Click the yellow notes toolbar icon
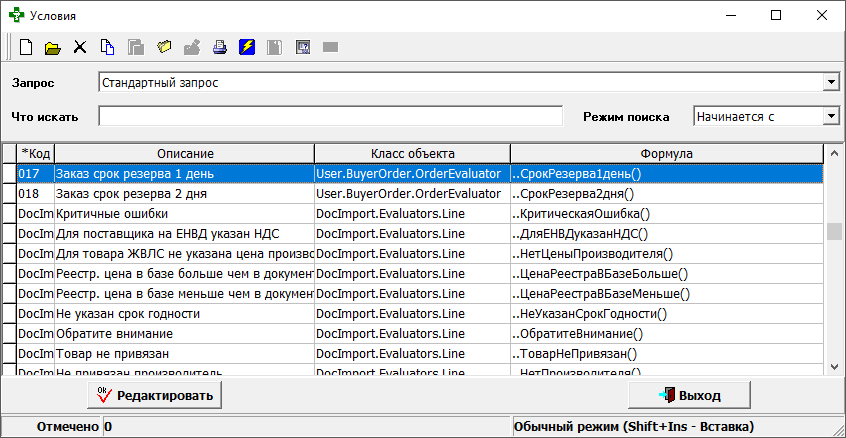Viewport: 846px width, 438px height. click(x=164, y=47)
